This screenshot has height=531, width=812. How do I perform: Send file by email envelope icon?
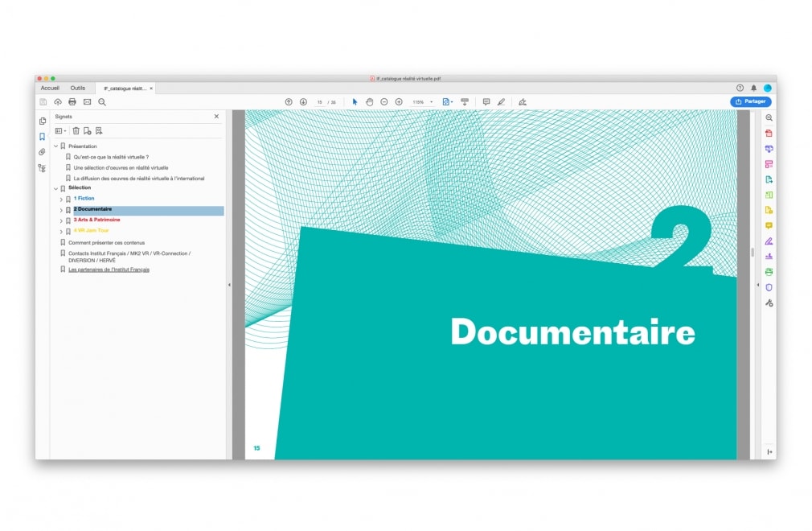(87, 102)
